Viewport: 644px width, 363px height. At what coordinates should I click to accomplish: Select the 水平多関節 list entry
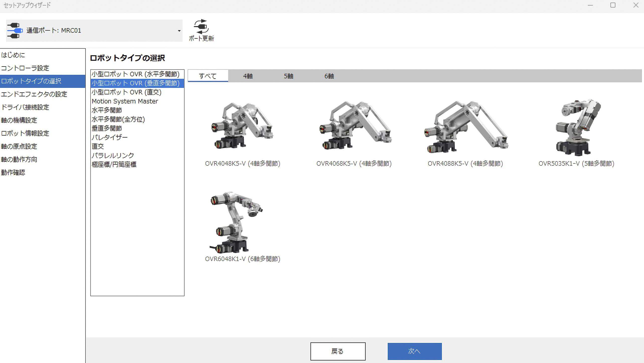tap(137, 110)
